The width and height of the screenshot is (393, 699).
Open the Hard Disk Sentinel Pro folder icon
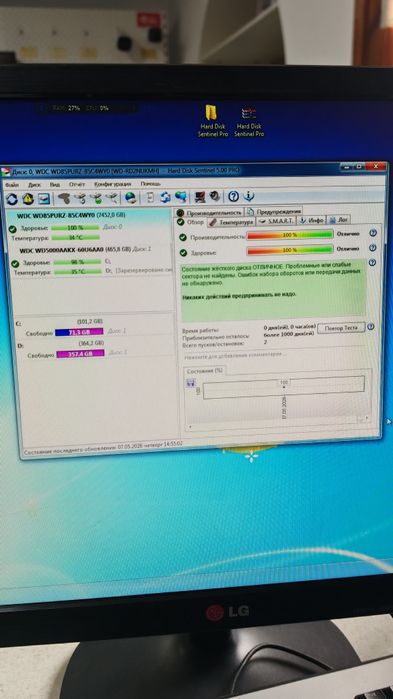point(212,121)
